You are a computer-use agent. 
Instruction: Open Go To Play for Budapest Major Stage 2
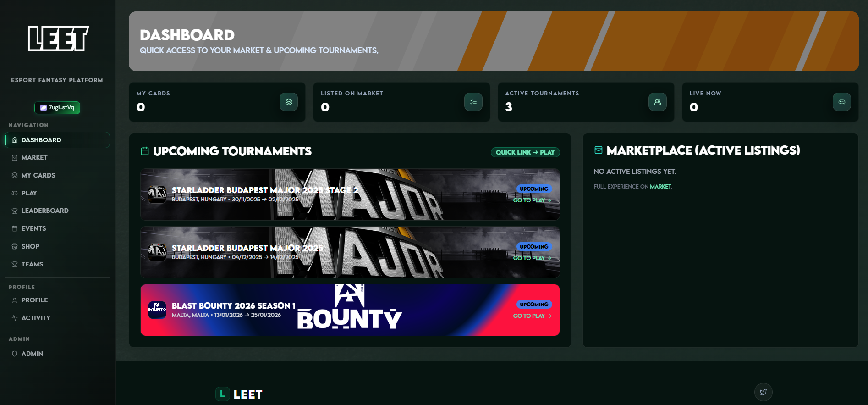532,200
